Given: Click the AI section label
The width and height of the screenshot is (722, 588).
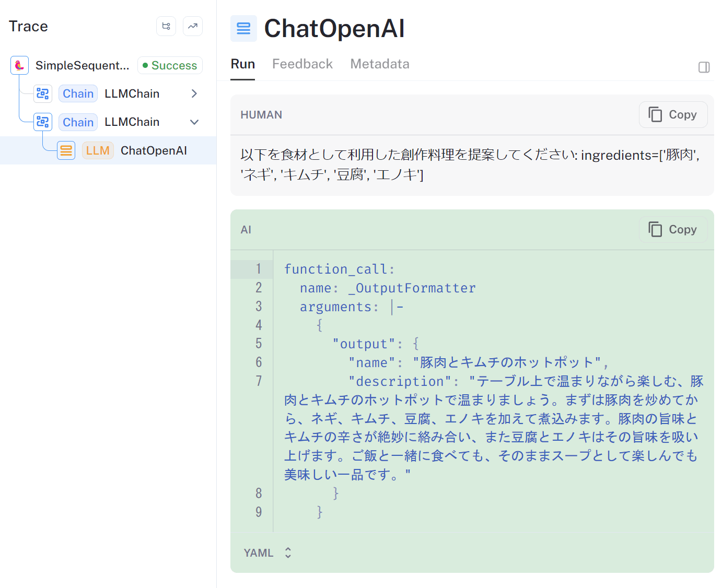Looking at the screenshot, I should [246, 230].
